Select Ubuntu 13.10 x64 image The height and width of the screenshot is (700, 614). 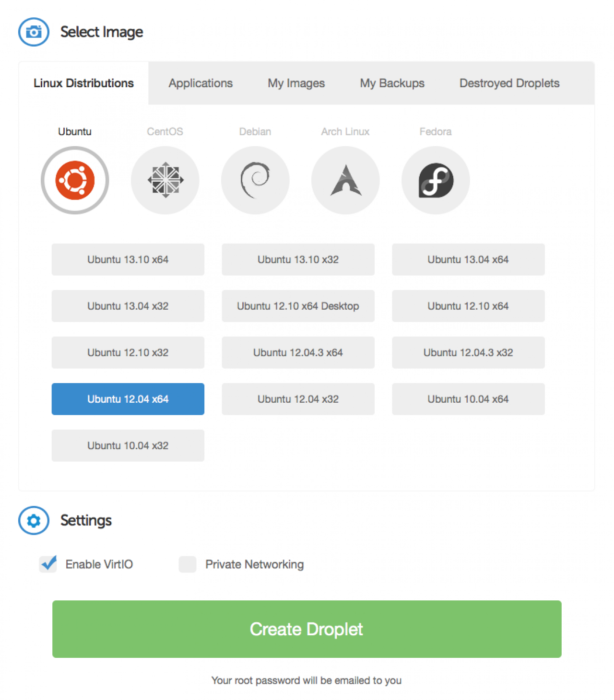(x=128, y=259)
